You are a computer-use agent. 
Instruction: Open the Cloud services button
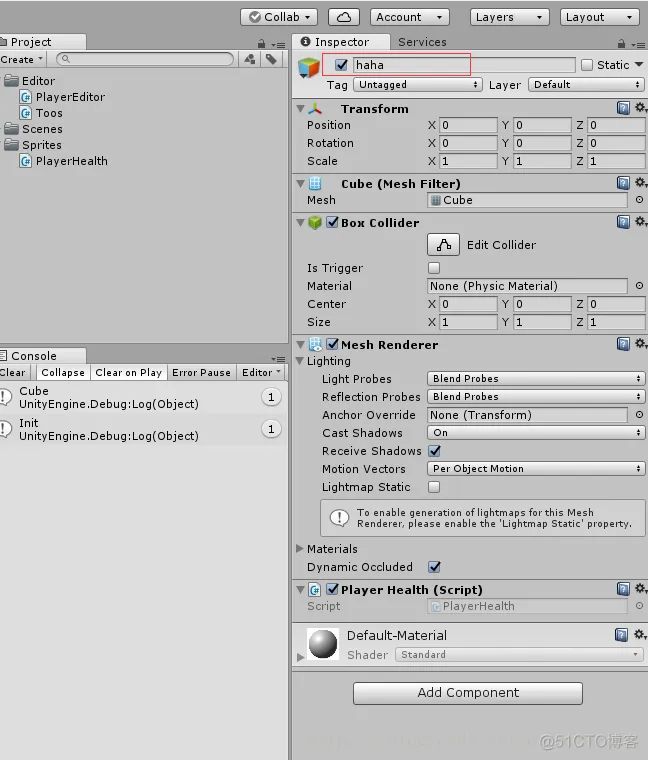(x=344, y=17)
